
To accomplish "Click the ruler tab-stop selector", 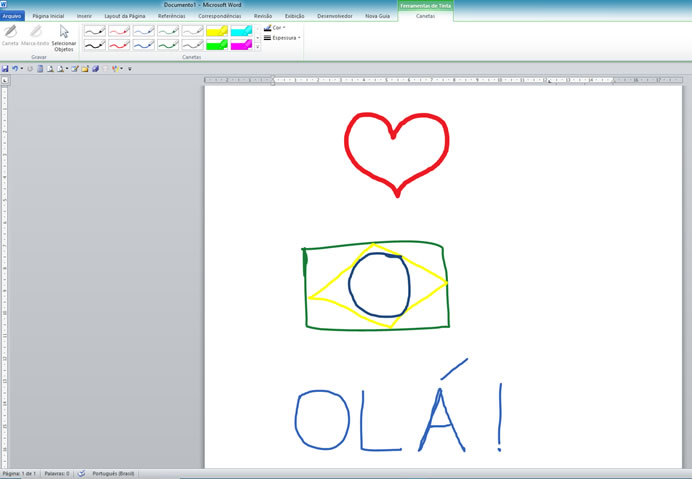I will tap(5, 80).
